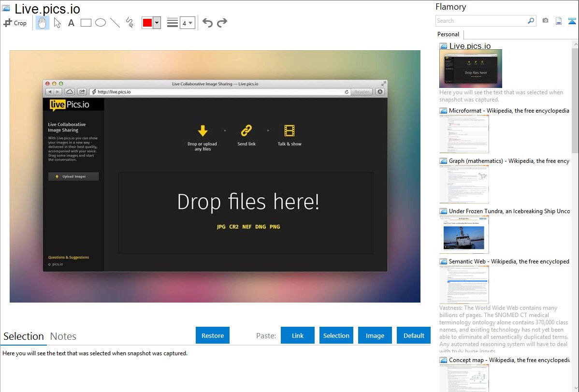This screenshot has width=579, height=392.
Task: Open the color picker dropdown arrow
Action: coord(157,23)
